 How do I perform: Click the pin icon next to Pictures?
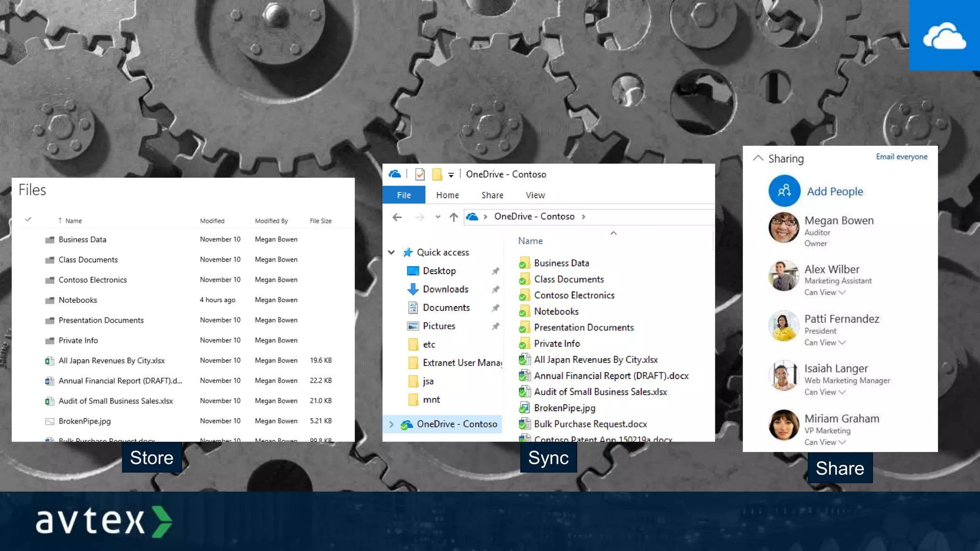[496, 326]
